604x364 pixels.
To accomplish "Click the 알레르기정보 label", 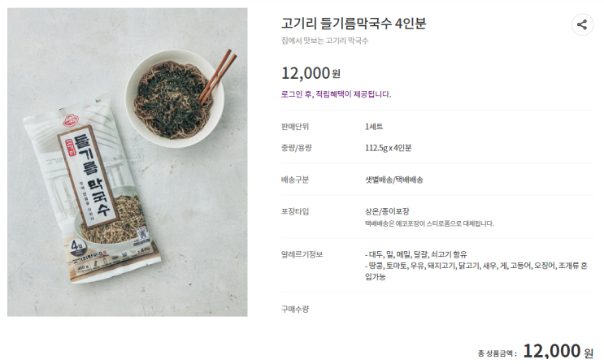I will point(301,254).
